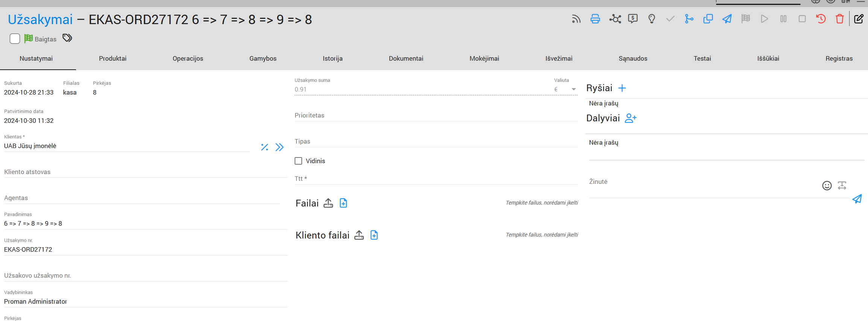Viewport: 868px width, 321px height.
Task: Upload a file in Failai section
Action: tap(328, 203)
